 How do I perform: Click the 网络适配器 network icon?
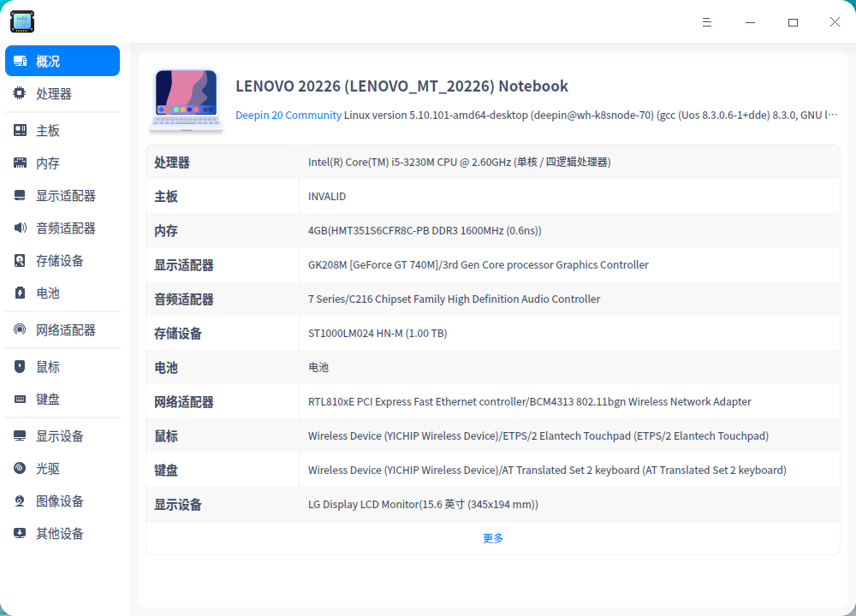coord(21,329)
